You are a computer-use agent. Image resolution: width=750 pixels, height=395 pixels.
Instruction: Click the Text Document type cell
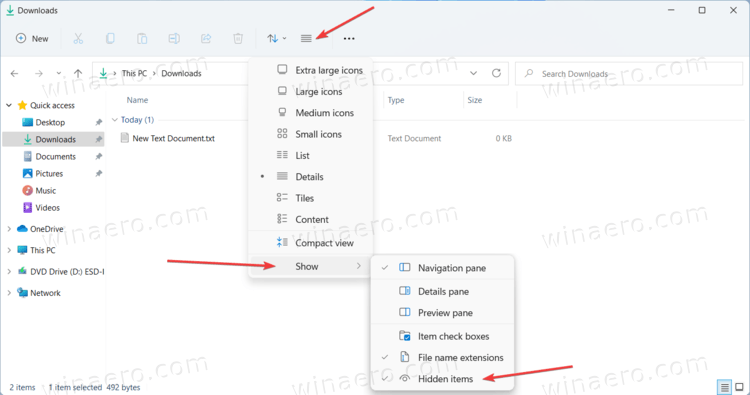[414, 139]
